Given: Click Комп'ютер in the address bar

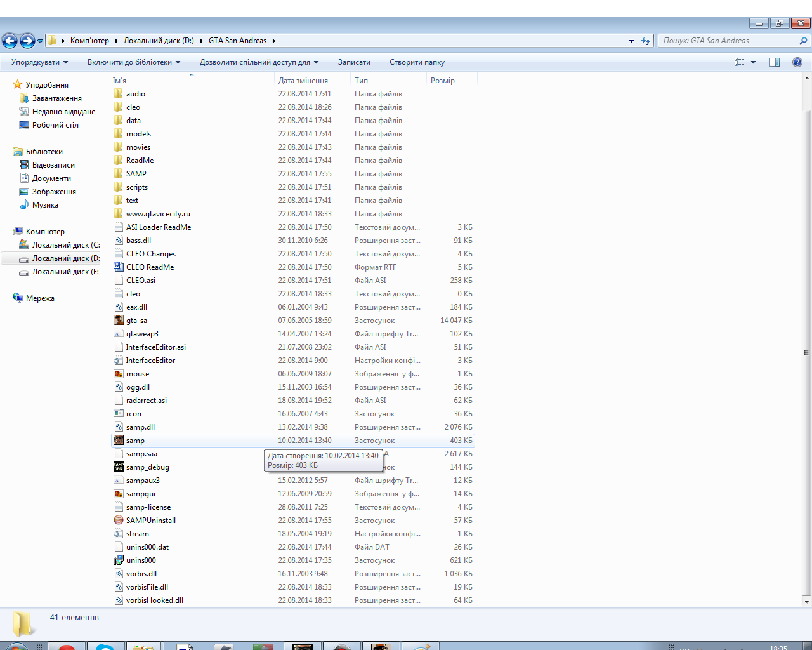Looking at the screenshot, I should tap(89, 41).
